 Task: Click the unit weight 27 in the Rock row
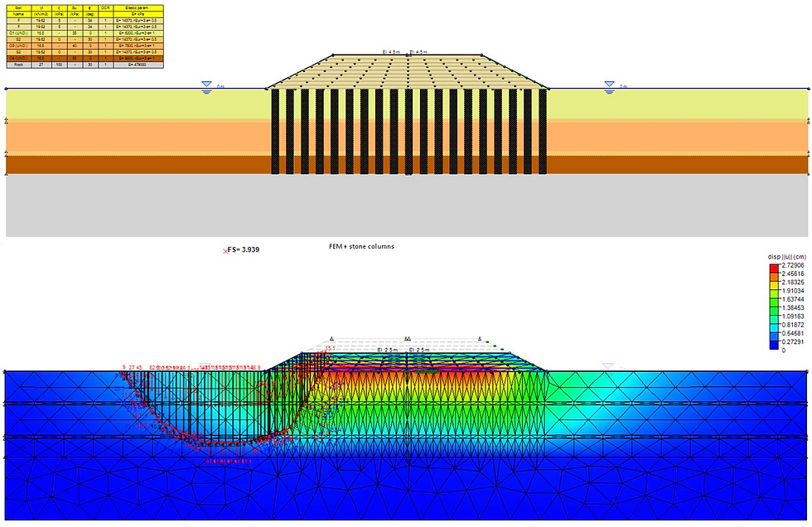(41, 65)
